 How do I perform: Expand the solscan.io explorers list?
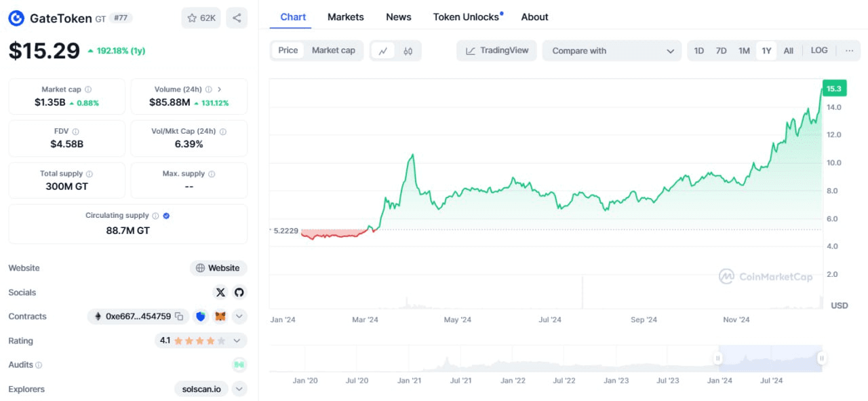coord(239,389)
